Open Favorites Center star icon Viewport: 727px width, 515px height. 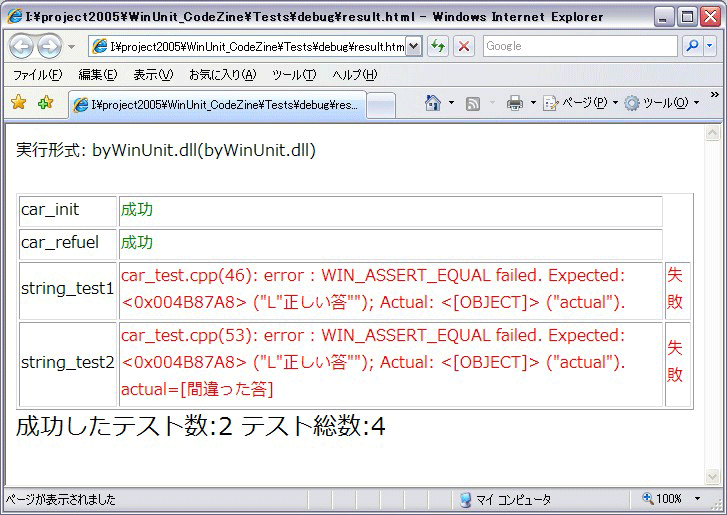click(19, 102)
